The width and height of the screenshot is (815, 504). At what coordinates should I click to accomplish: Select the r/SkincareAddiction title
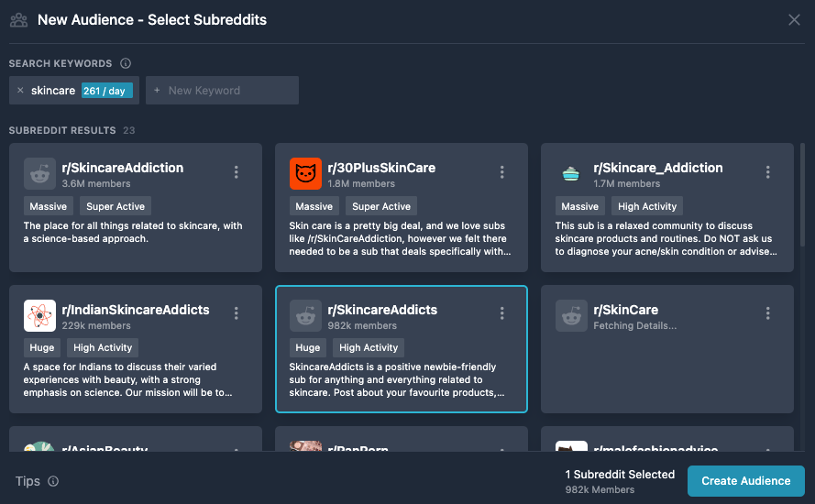(x=123, y=168)
